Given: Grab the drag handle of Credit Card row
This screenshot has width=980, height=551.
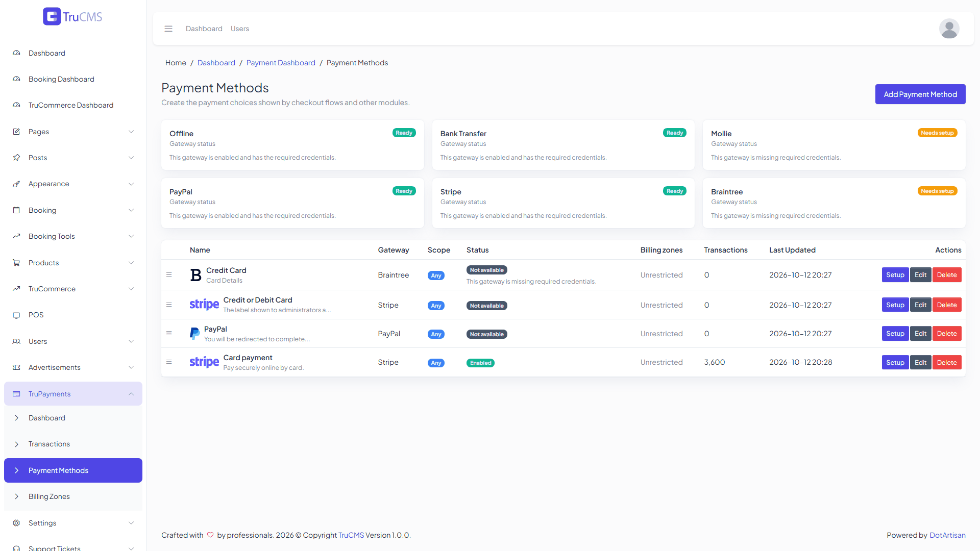Looking at the screenshot, I should click(169, 274).
